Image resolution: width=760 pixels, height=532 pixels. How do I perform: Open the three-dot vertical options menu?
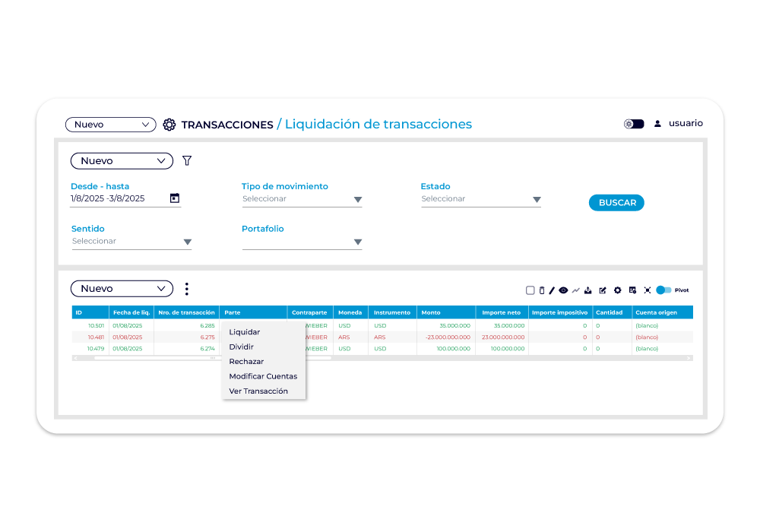pos(186,289)
